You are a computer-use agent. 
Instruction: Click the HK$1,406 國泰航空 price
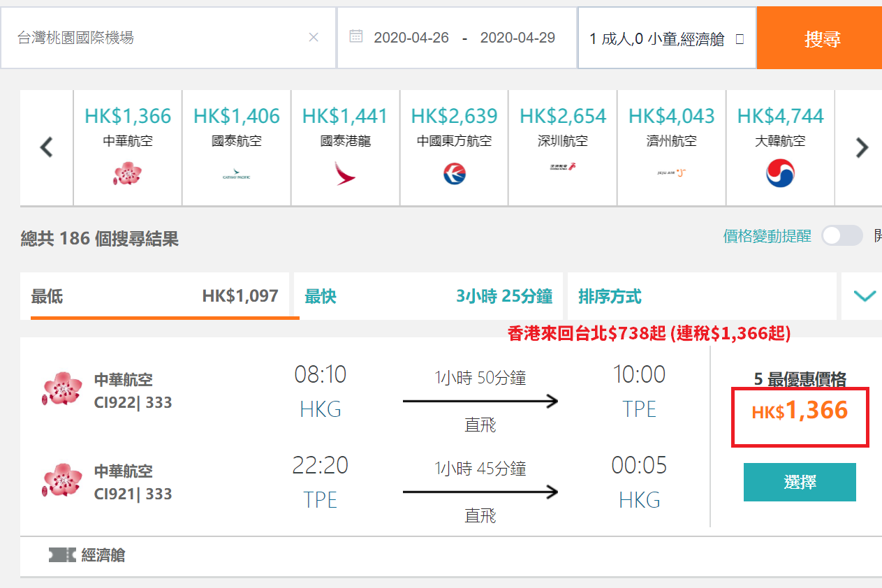(x=237, y=116)
